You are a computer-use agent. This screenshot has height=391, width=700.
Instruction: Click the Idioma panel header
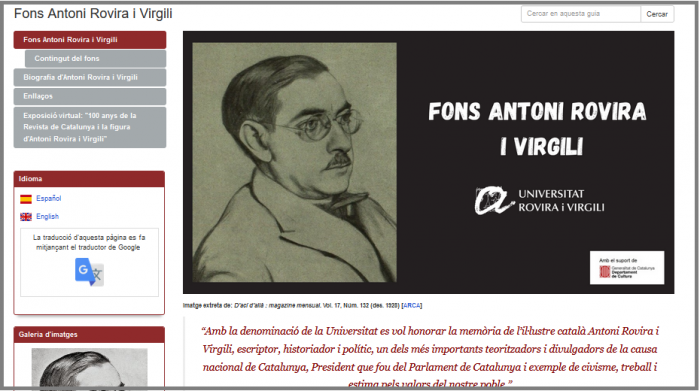click(x=89, y=179)
